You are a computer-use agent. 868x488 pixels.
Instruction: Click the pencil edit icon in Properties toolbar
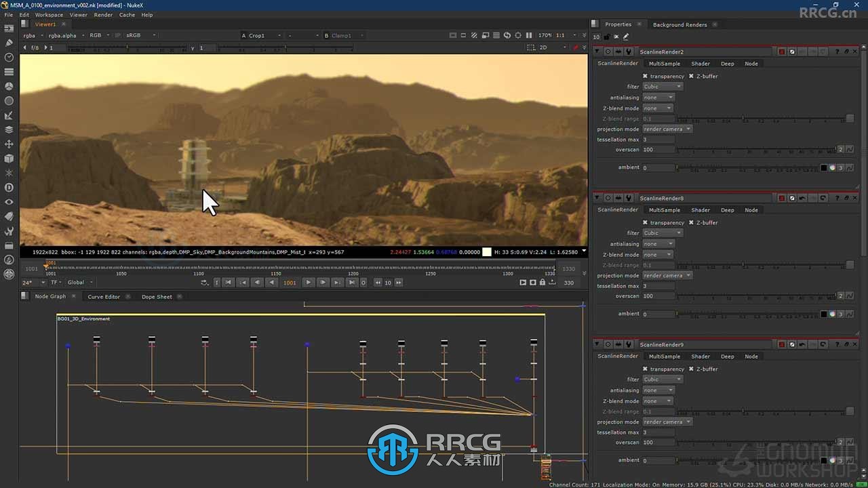click(626, 37)
